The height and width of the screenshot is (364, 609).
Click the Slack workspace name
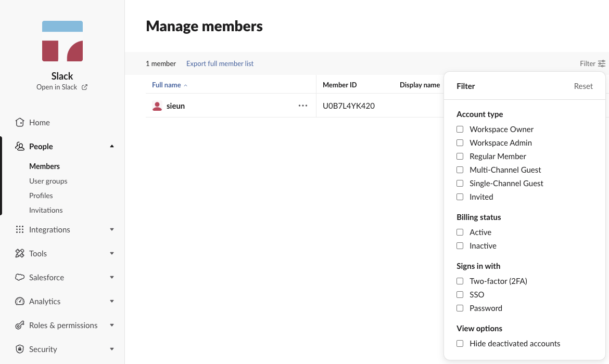coord(62,76)
